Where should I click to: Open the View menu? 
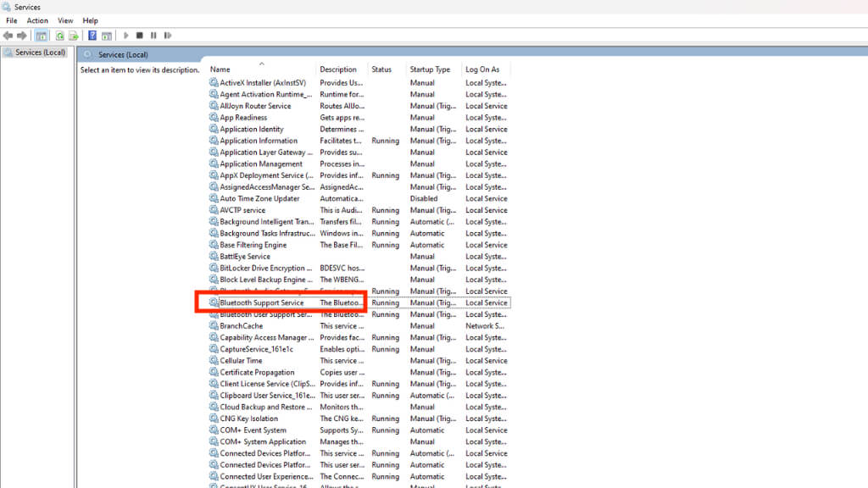65,20
